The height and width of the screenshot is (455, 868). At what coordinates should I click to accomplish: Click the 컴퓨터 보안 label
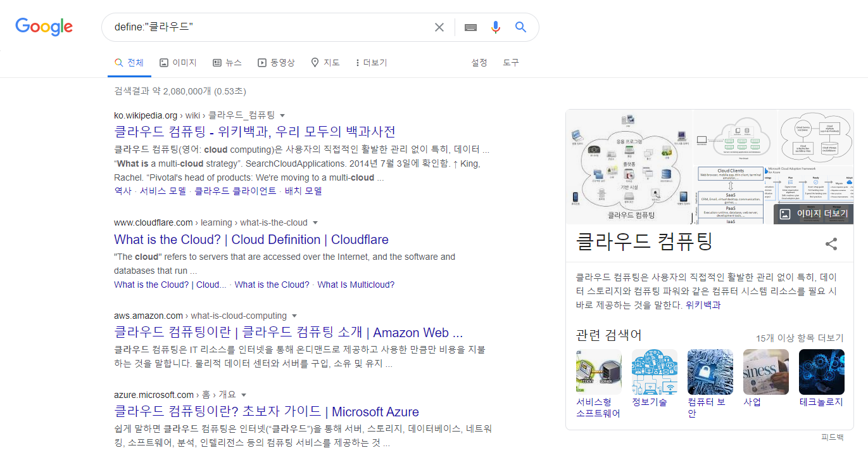[x=707, y=407]
